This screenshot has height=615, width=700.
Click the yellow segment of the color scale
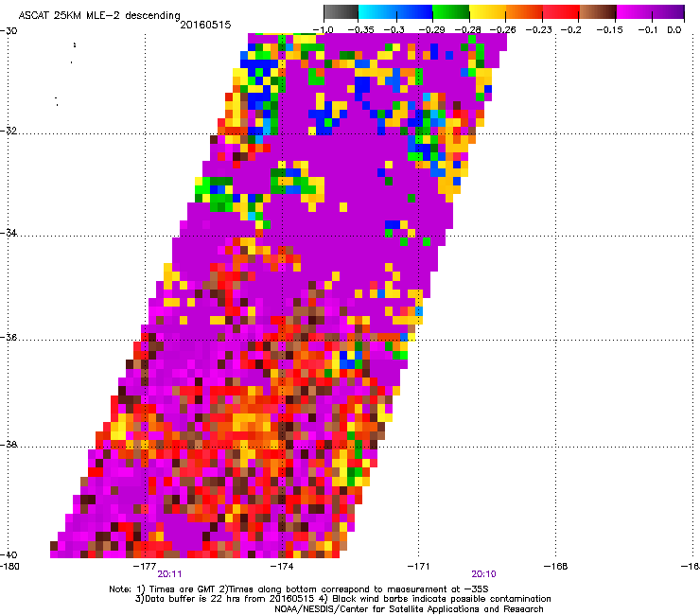click(x=487, y=11)
